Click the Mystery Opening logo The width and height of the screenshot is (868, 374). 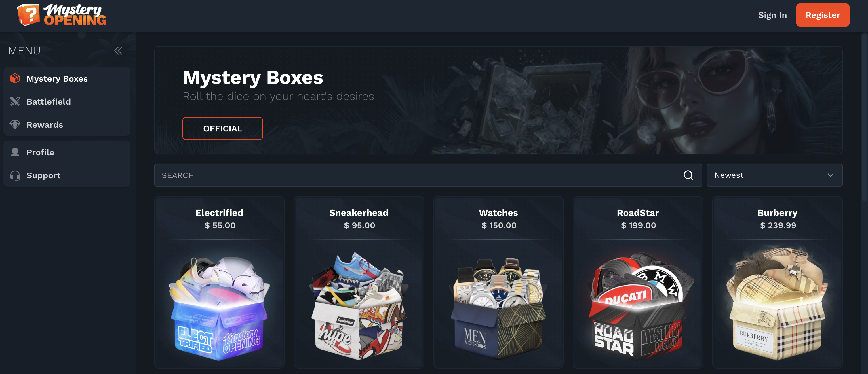62,15
